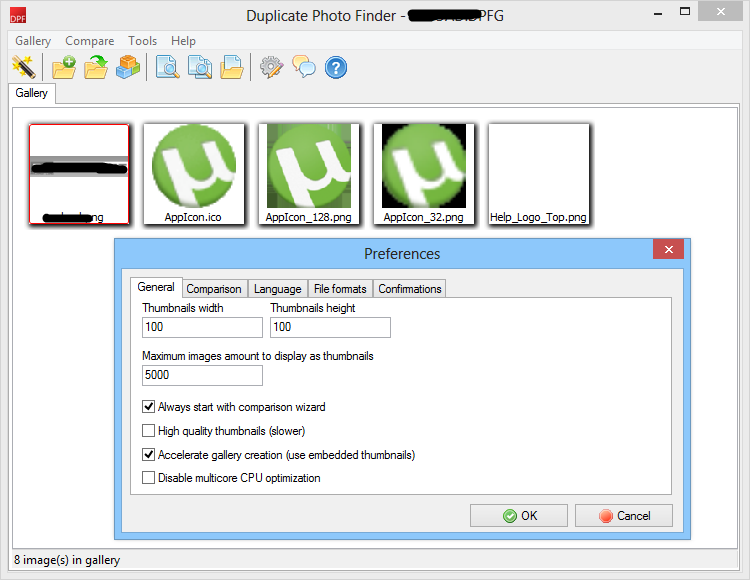Click the DPF application icon in title bar
Image resolution: width=750 pixels, height=580 pixels.
(18, 16)
